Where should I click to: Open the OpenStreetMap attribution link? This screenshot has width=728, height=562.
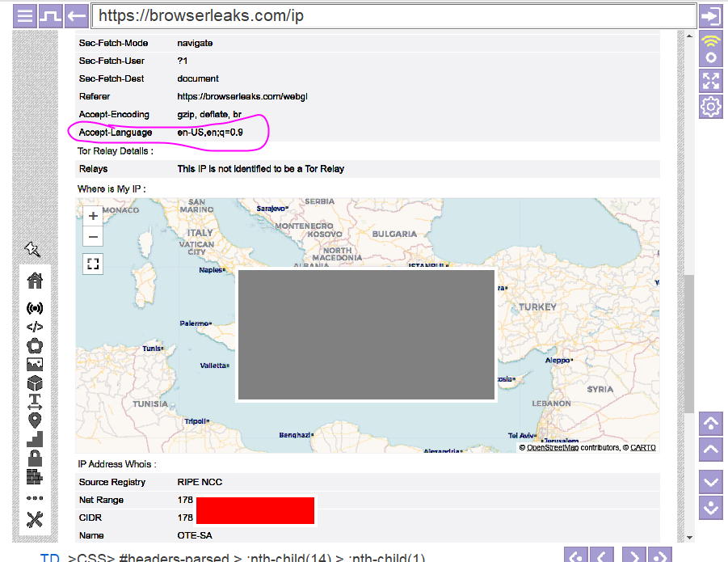tap(553, 447)
